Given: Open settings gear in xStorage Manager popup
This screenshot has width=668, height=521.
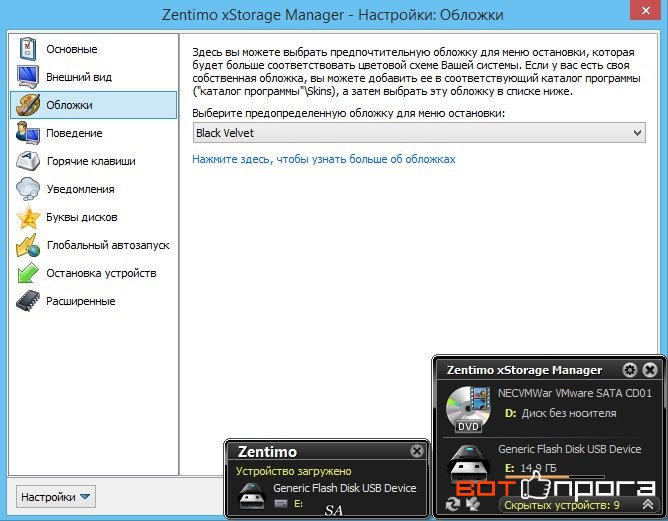Looking at the screenshot, I should click(x=629, y=370).
